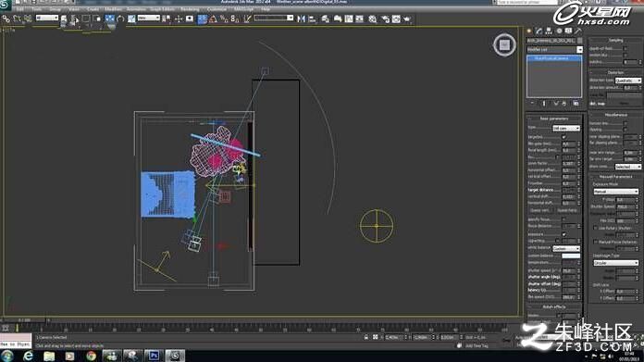
Task: Toggle depth-of-field checkbox in Sampling
Action: coord(625,48)
